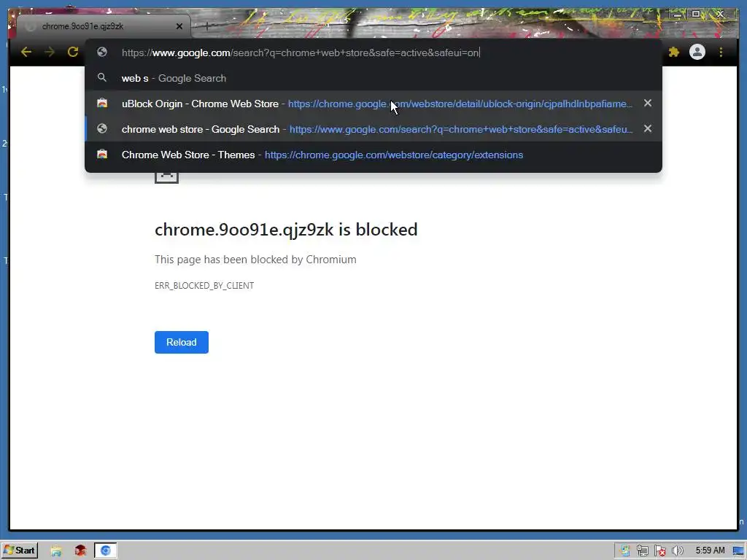Click the web store icon on uBlock row
Screen dimensions: 747x560
click(x=102, y=103)
